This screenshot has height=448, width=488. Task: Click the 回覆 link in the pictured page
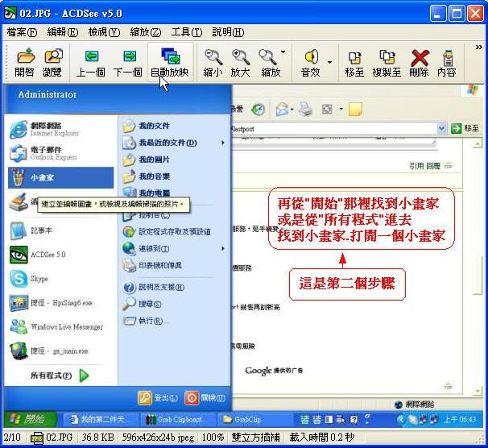[433, 166]
